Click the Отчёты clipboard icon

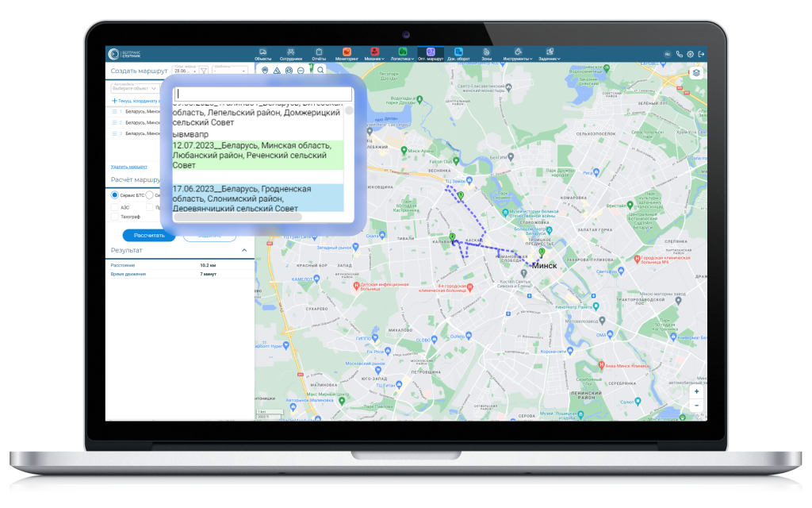(319, 52)
